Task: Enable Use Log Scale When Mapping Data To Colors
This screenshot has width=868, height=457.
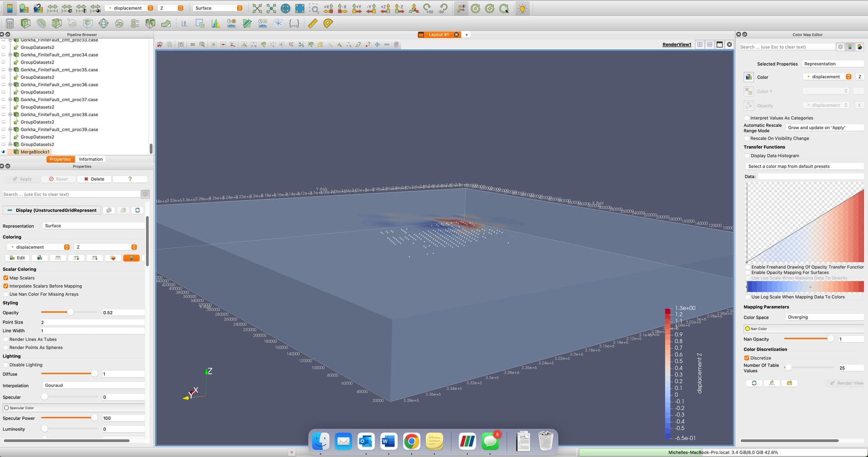Action: click(x=747, y=297)
